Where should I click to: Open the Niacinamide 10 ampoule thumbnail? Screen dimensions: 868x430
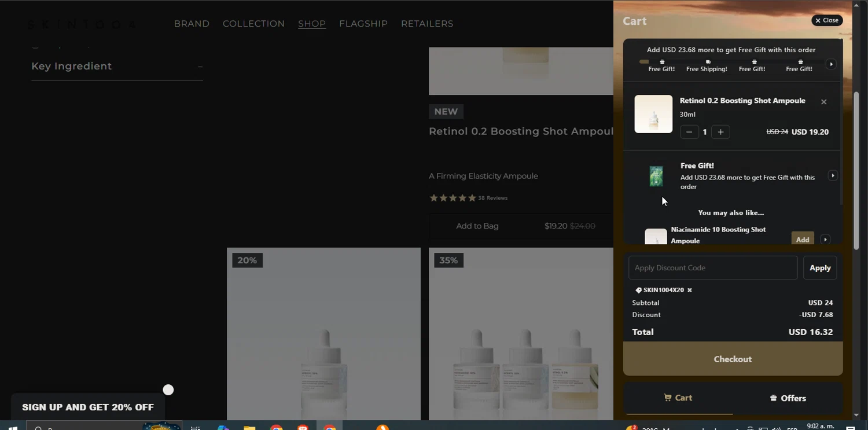click(x=656, y=237)
